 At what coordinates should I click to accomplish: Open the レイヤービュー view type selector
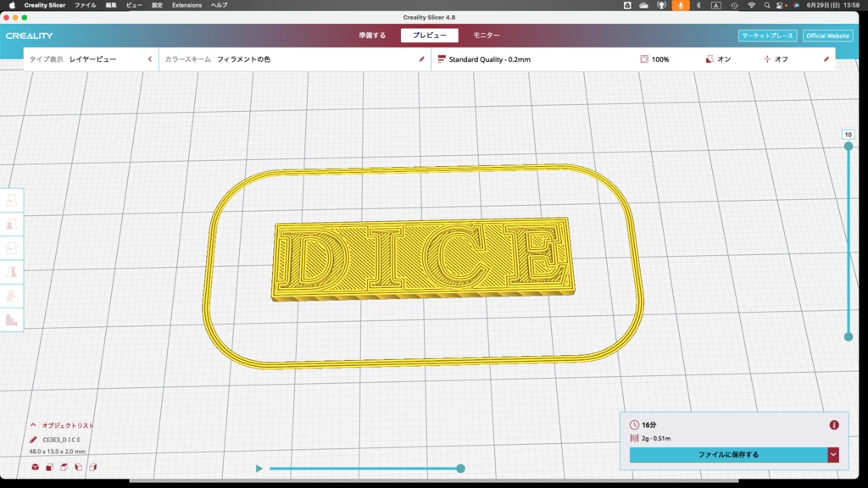tap(92, 59)
